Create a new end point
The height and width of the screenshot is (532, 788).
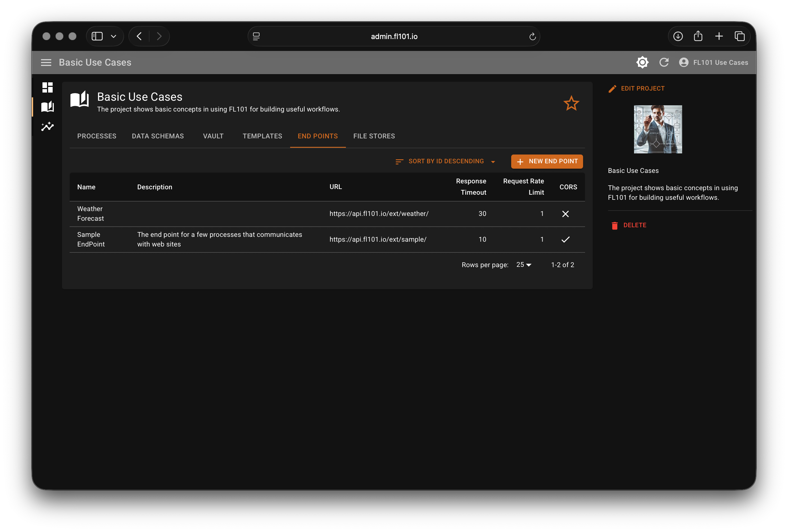547,161
